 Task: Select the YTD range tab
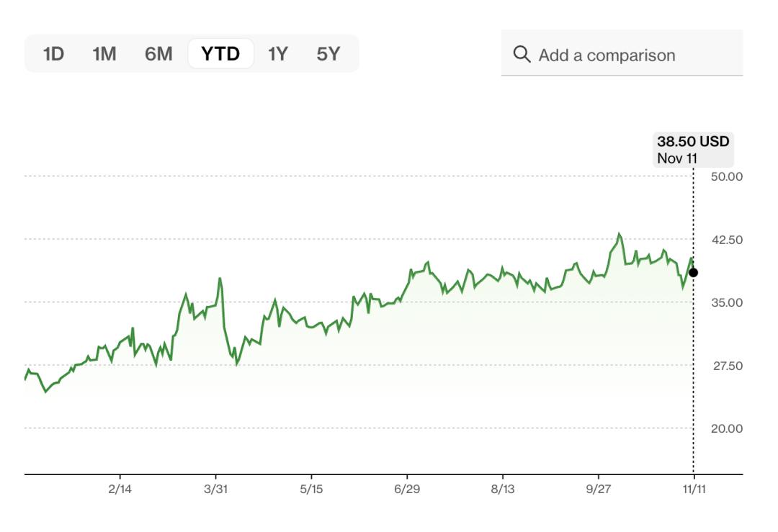220,54
